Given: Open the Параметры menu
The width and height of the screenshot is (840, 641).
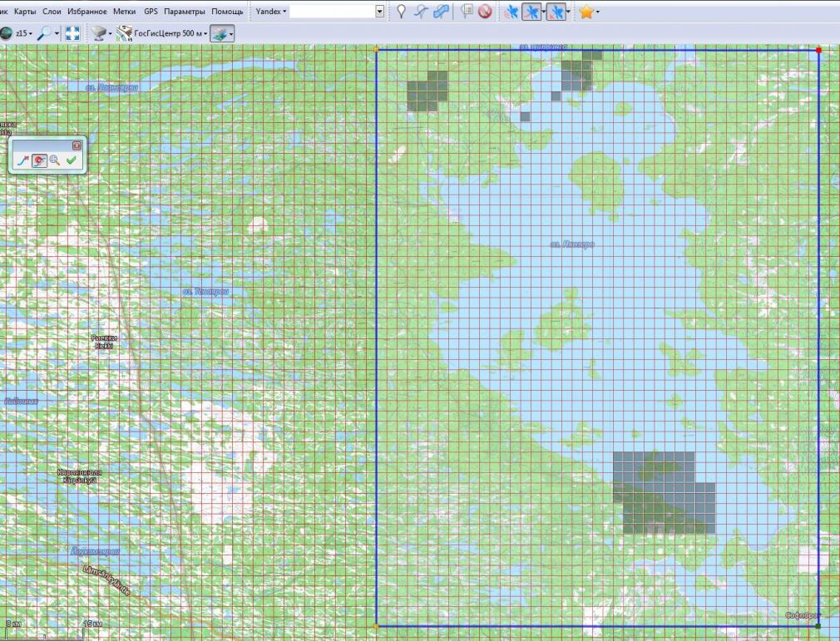Looking at the screenshot, I should point(185,12).
